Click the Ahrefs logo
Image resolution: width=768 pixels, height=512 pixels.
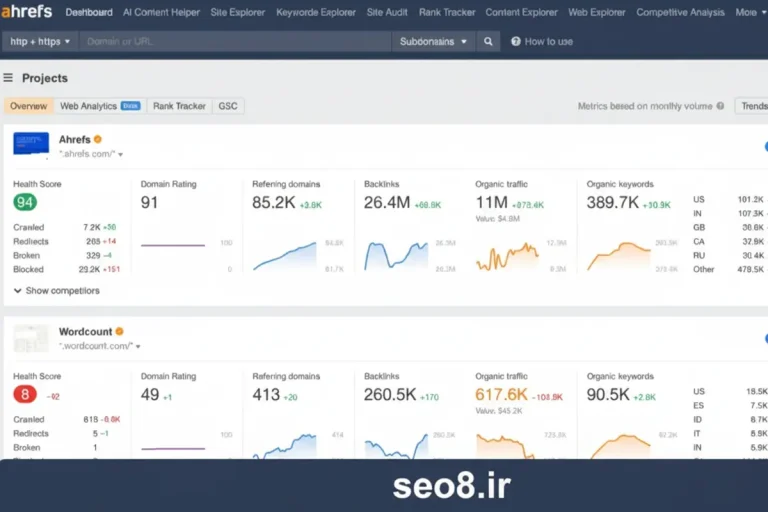pyautogui.click(x=26, y=11)
